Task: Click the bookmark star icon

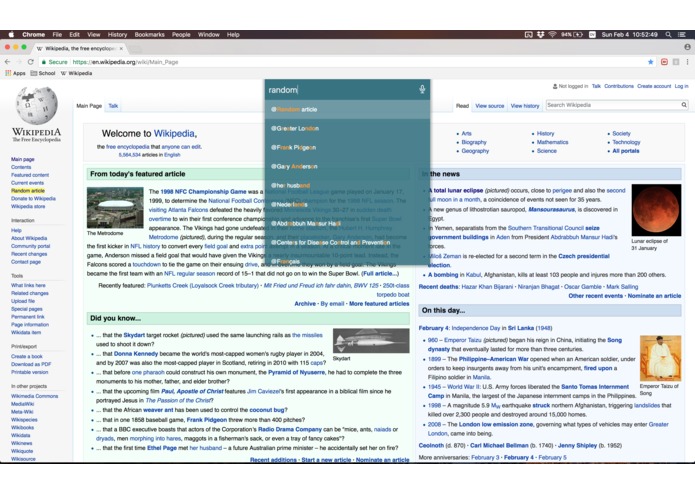Action: pyautogui.click(x=650, y=62)
